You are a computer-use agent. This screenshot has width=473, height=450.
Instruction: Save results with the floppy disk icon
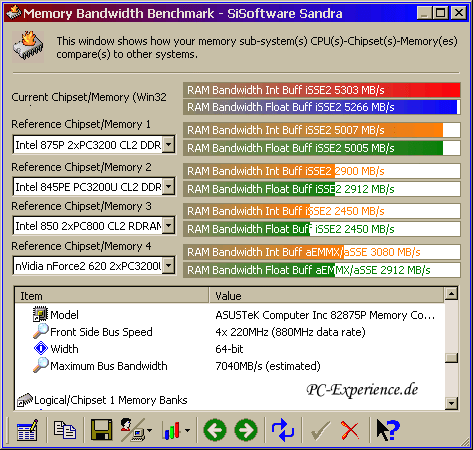point(101,430)
